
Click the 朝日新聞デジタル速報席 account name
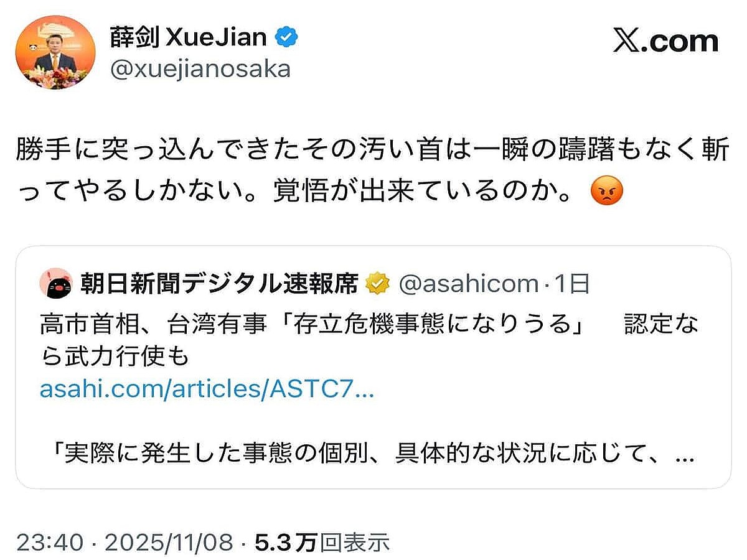[220, 284]
